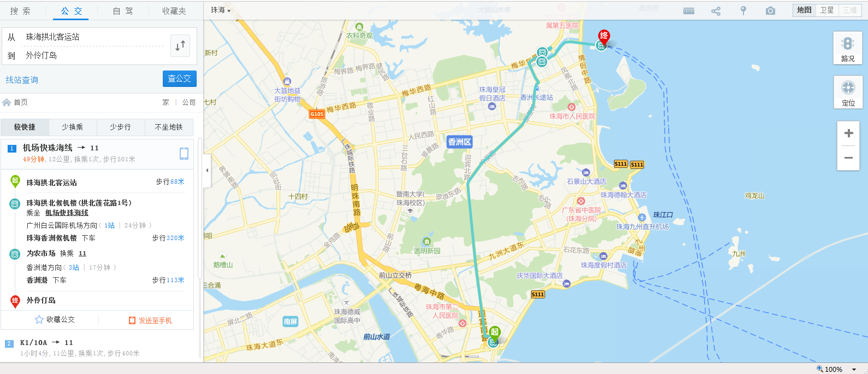Send route 1 to phone icon

click(184, 154)
